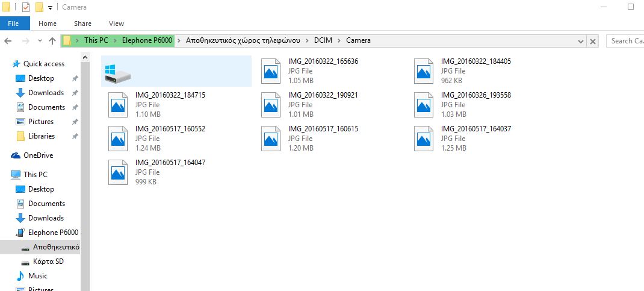
Task: Click the file name IMG_20160322_184715
Action: (170, 95)
